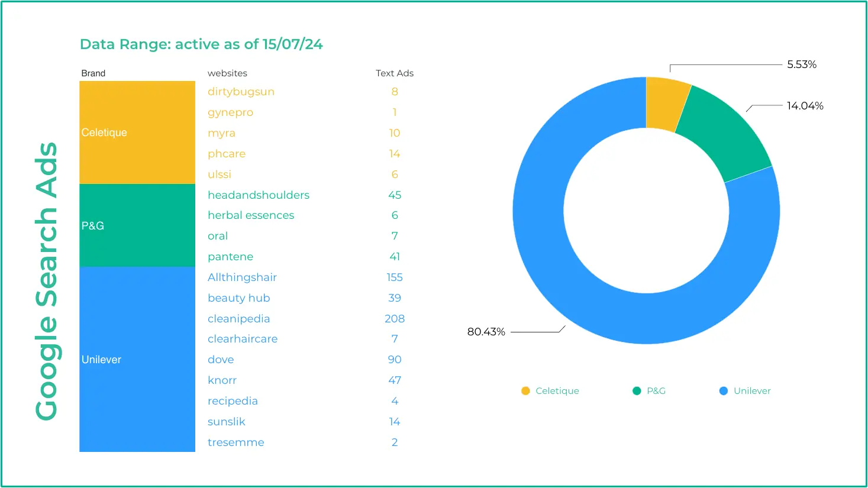Click the gynepro website row
Image resolution: width=868 pixels, height=488 pixels.
tap(230, 112)
